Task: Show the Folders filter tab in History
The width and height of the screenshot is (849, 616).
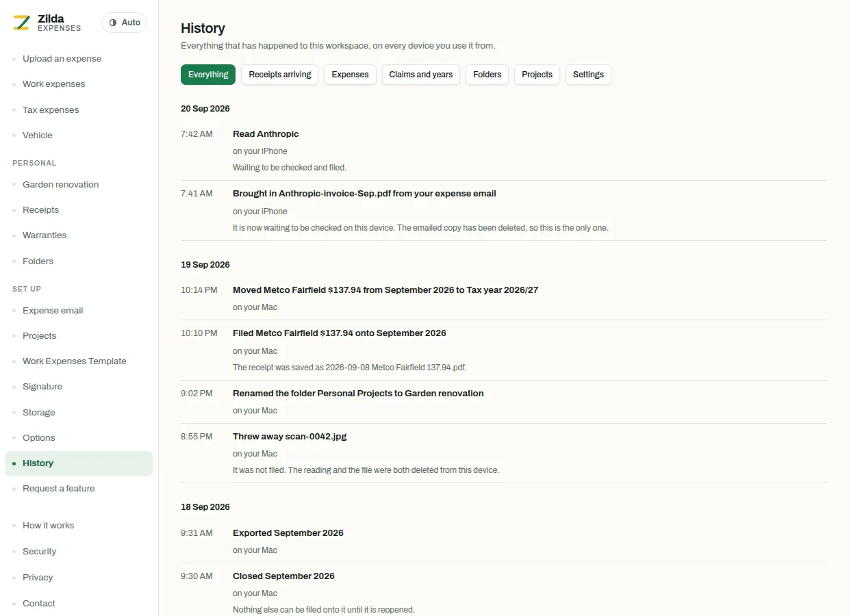Action: pyautogui.click(x=487, y=75)
